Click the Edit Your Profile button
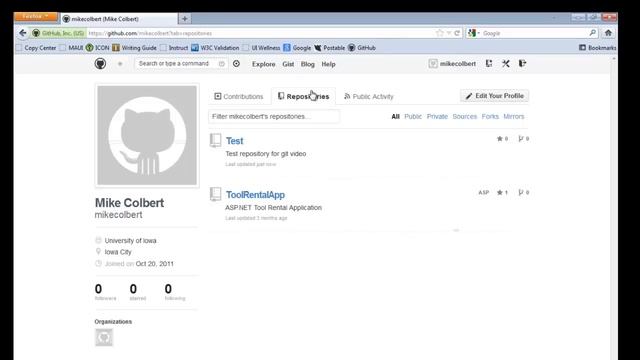 [x=495, y=96]
